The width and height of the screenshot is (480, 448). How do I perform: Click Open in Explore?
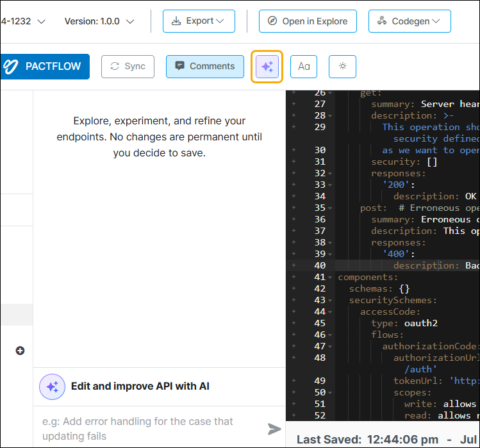coord(308,21)
